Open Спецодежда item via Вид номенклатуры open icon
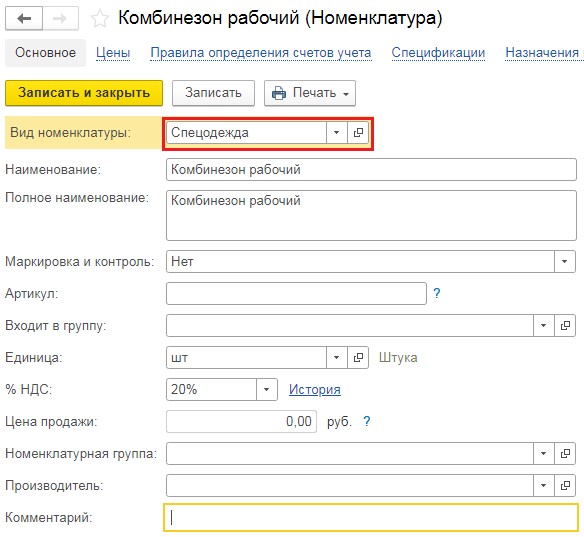This screenshot has height=537, width=584. click(x=358, y=133)
